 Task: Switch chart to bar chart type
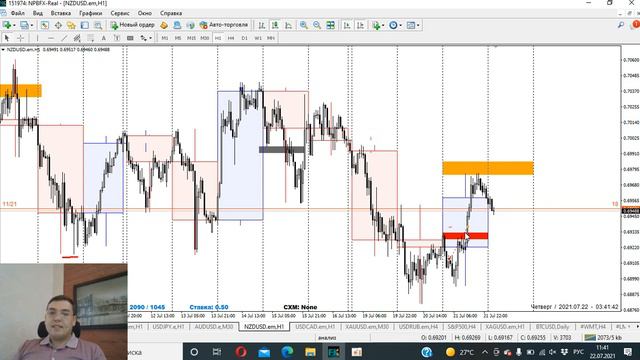tap(262, 25)
